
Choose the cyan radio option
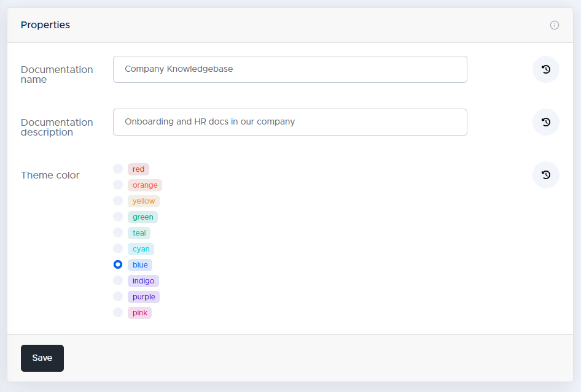tap(118, 249)
